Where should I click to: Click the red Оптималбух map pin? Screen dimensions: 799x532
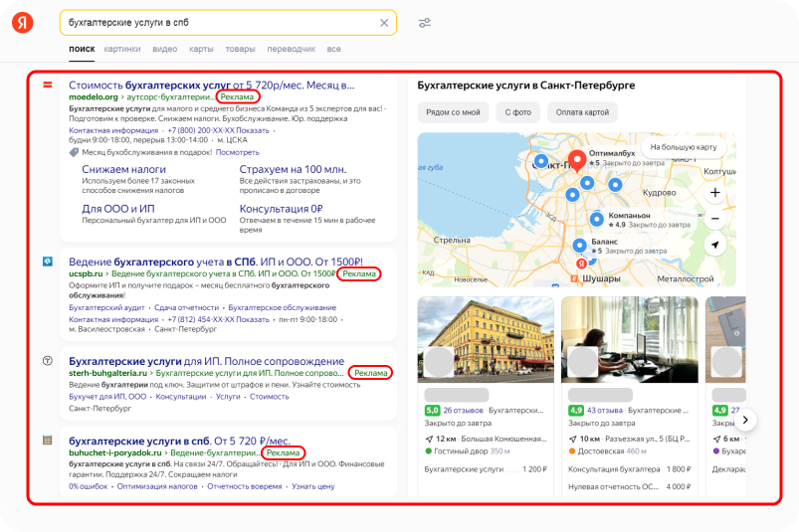pos(577,163)
